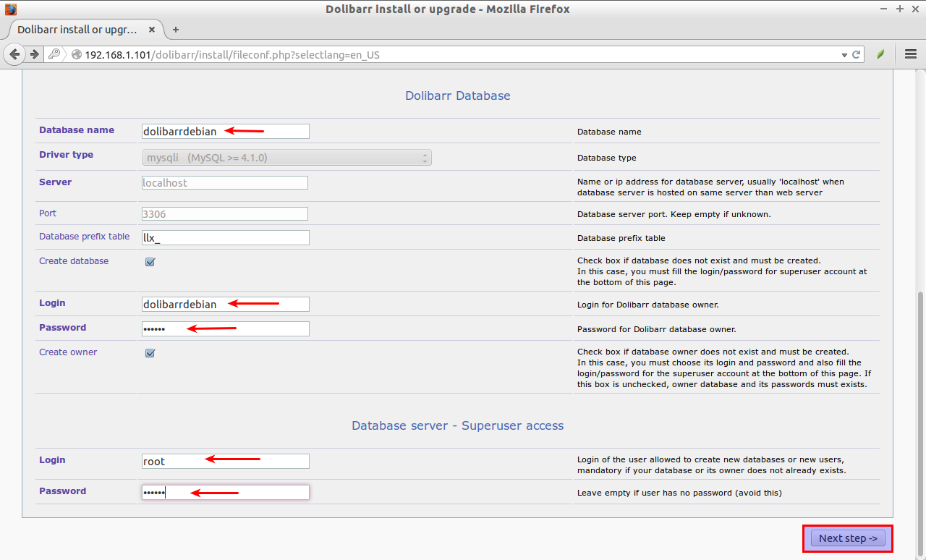The image size is (926, 560).
Task: Click the green leaf extension icon
Action: tap(880, 54)
